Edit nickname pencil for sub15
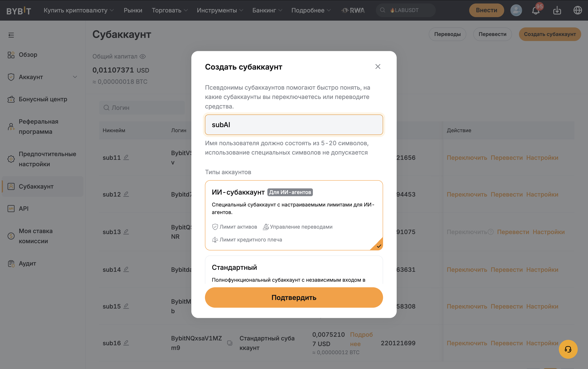 [x=126, y=306]
